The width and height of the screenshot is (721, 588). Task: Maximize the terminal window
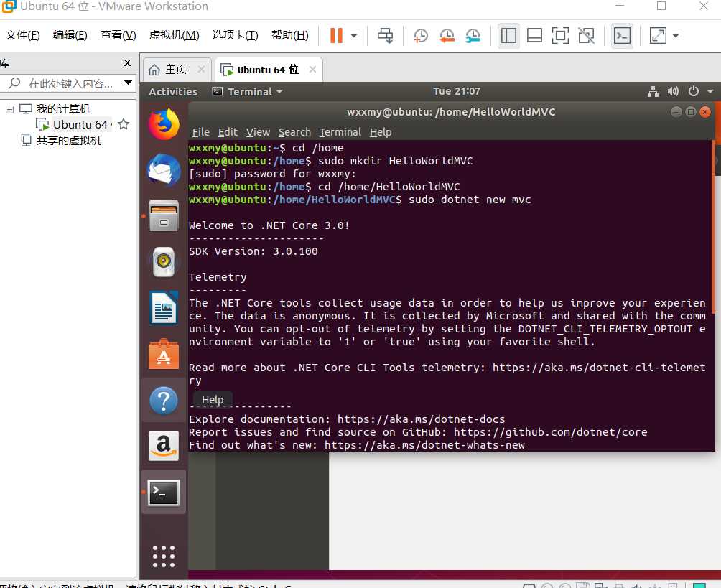pos(691,112)
